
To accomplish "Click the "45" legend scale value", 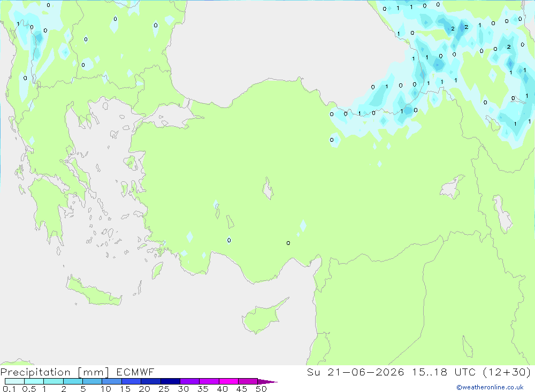I will click(242, 389).
